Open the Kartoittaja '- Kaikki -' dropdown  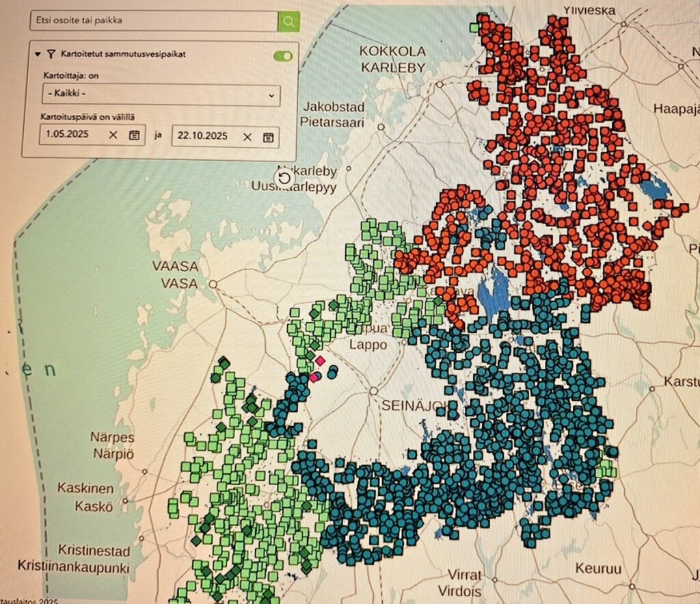161,94
